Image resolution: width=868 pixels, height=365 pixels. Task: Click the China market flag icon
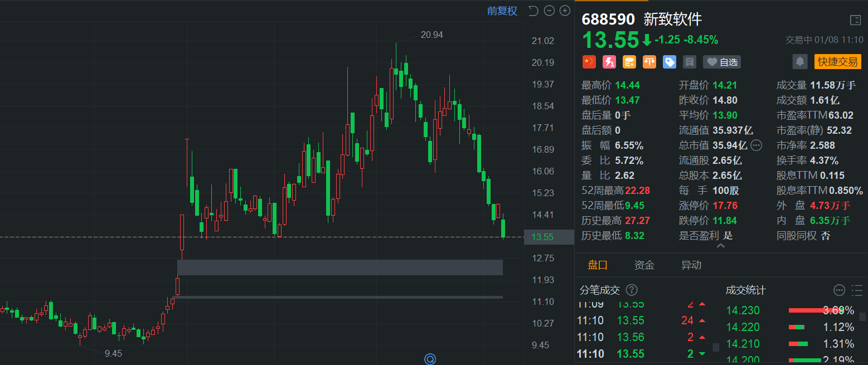click(x=589, y=62)
